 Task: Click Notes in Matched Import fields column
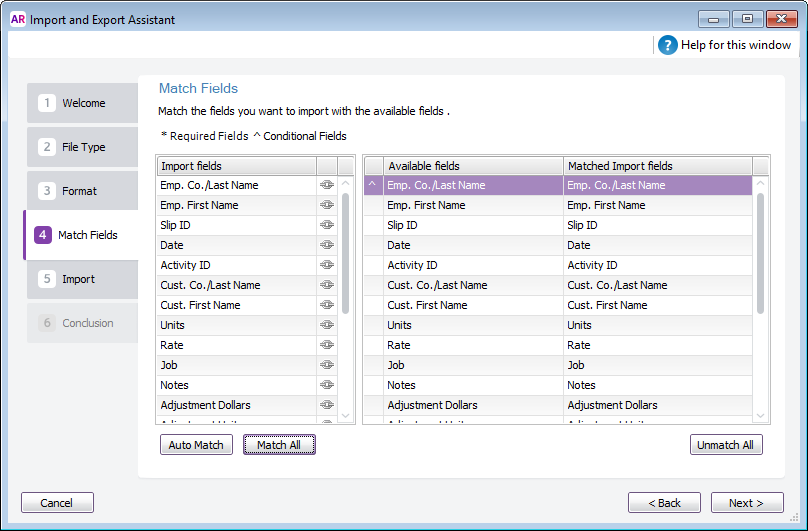pyautogui.click(x=658, y=385)
